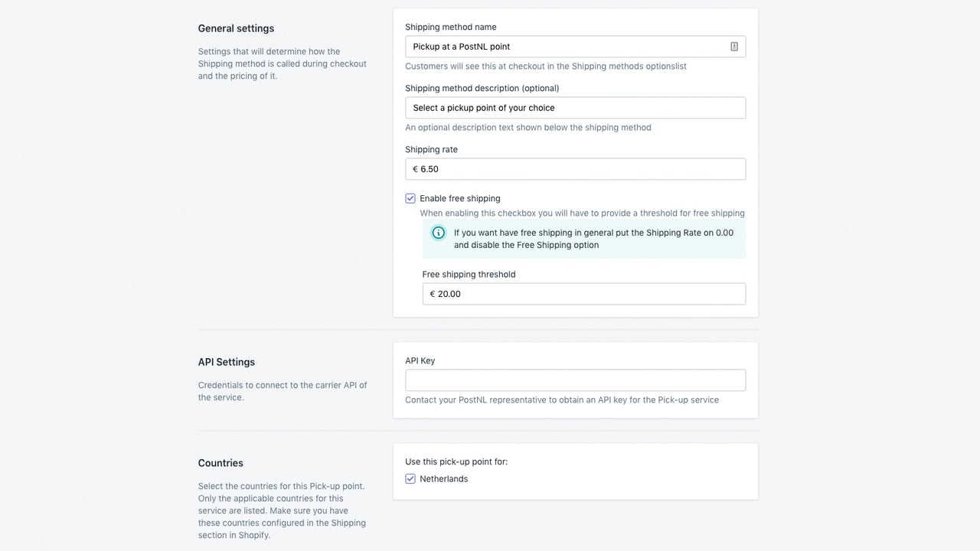Click the euro symbol in Shipping rate field
The width and height of the screenshot is (980, 551).
coord(415,169)
